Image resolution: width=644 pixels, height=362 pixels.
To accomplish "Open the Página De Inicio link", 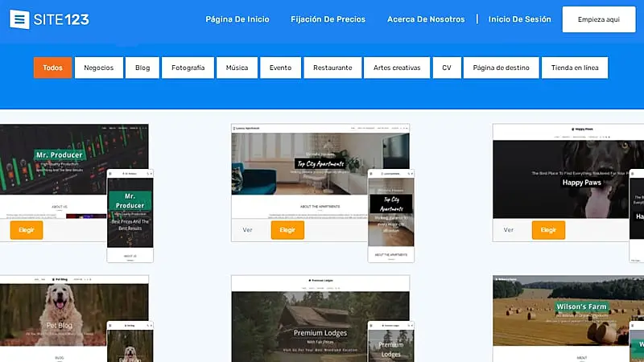I will pyautogui.click(x=237, y=19).
